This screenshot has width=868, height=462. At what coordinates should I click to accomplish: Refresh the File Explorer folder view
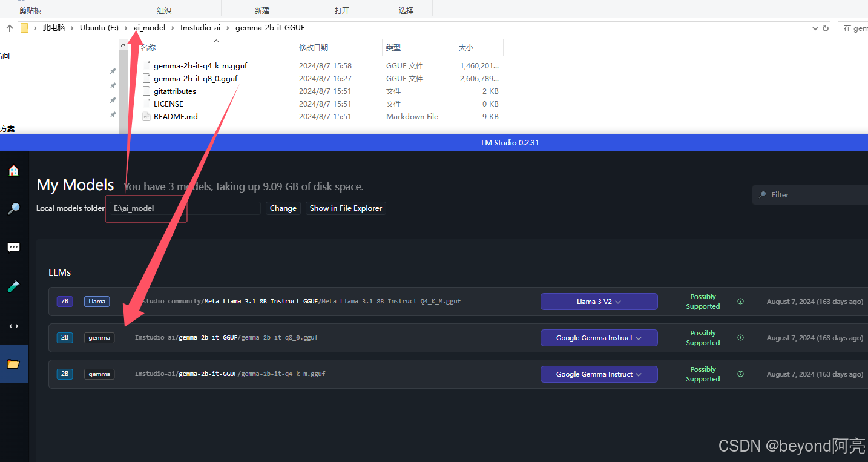[825, 28]
